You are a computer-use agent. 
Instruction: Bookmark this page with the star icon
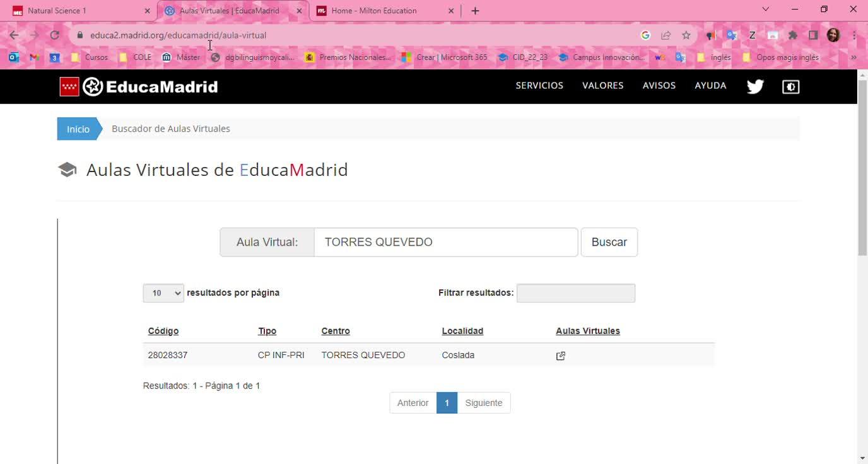click(686, 35)
